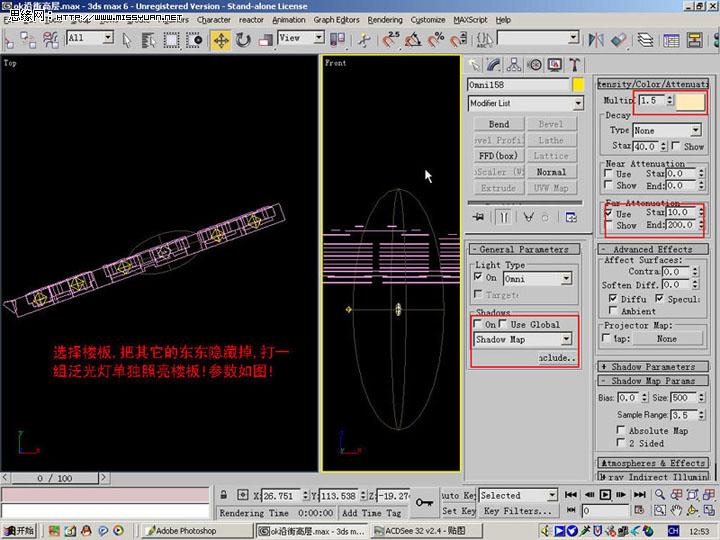The height and width of the screenshot is (540, 720).
Task: Open the Utilities hammer panel tab
Action: (x=574, y=65)
